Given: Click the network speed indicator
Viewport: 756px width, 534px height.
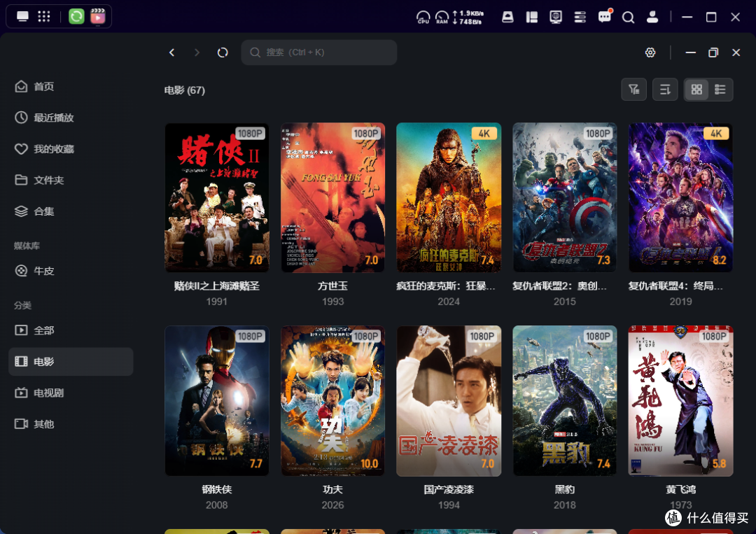Looking at the screenshot, I should [468, 17].
